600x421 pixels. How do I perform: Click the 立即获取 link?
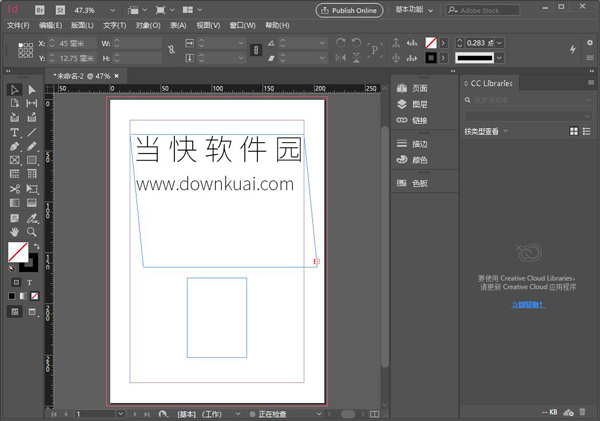tap(528, 305)
